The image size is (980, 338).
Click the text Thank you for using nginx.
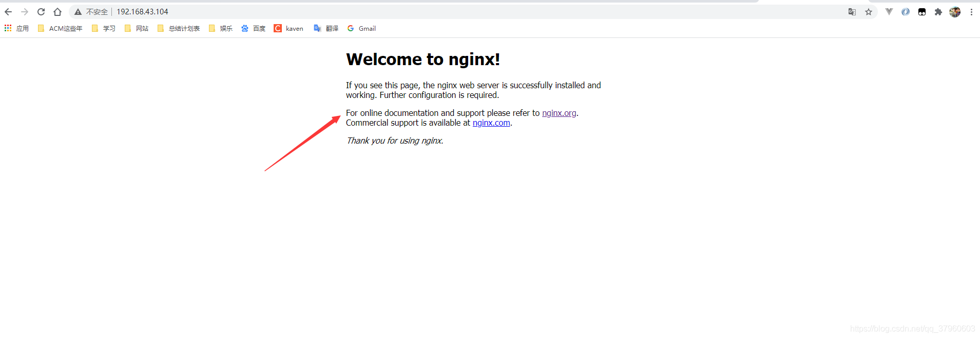click(x=395, y=141)
